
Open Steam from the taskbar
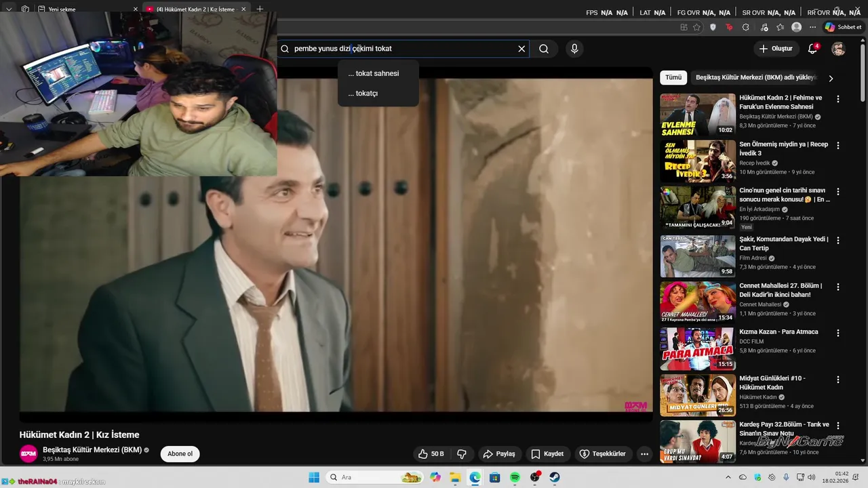point(555,477)
